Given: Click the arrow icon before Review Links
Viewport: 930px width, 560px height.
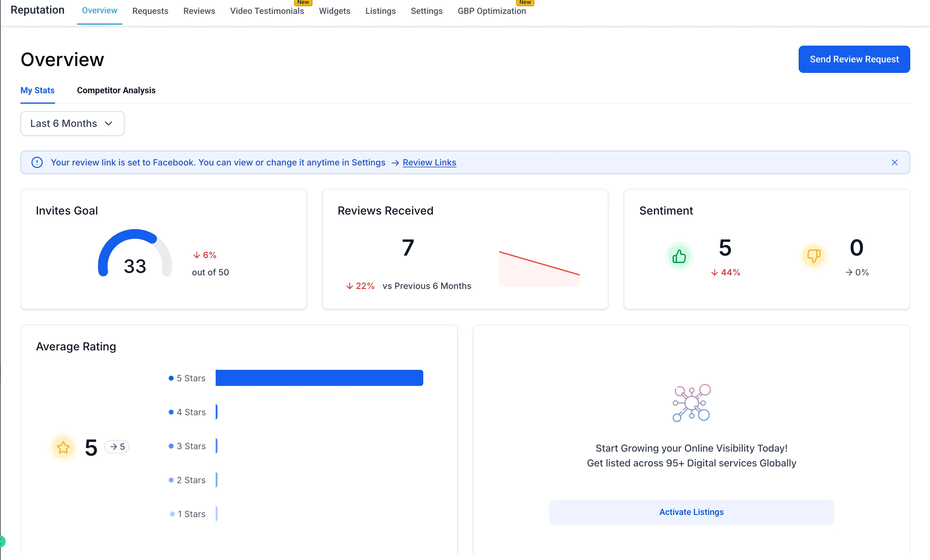Looking at the screenshot, I should (395, 163).
